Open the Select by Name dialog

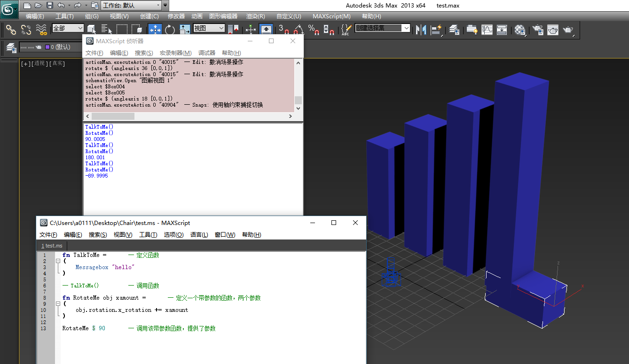[107, 30]
